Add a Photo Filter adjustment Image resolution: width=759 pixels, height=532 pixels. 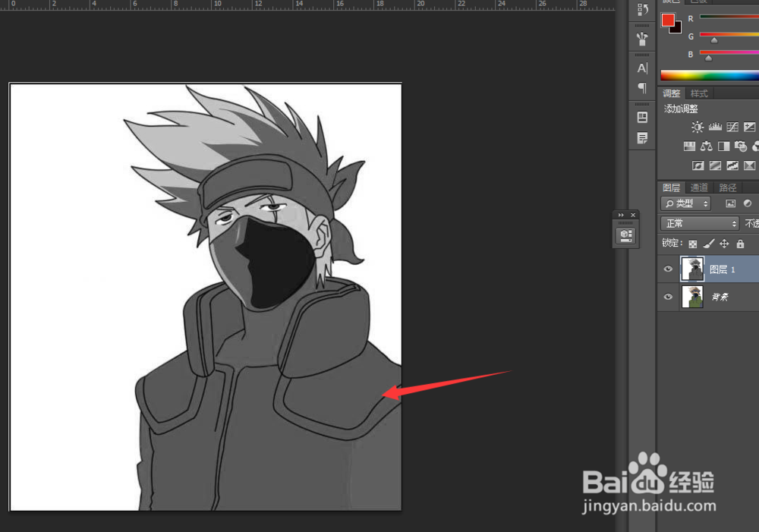[x=741, y=146]
